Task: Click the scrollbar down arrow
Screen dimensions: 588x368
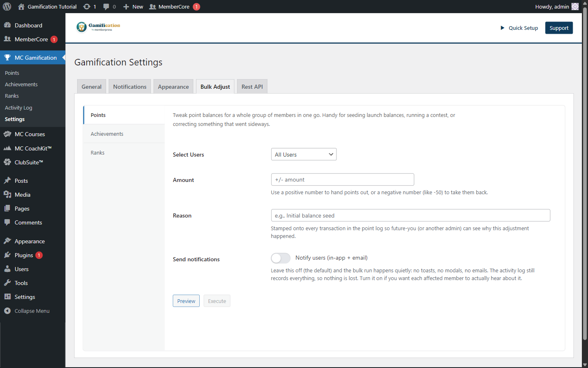Action: (585, 365)
